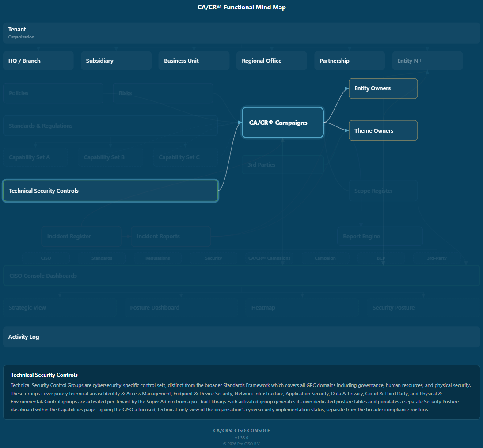
Task: Open the Incident Reports node
Action: tap(171, 237)
